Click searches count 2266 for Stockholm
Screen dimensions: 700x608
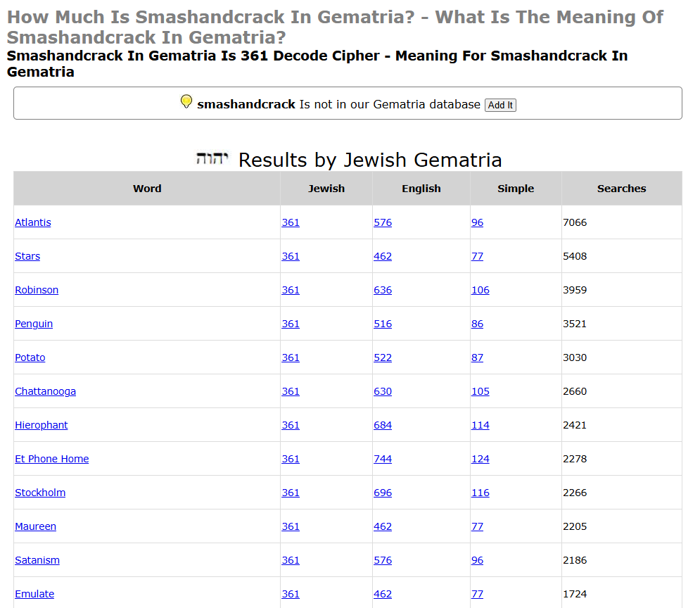575,493
